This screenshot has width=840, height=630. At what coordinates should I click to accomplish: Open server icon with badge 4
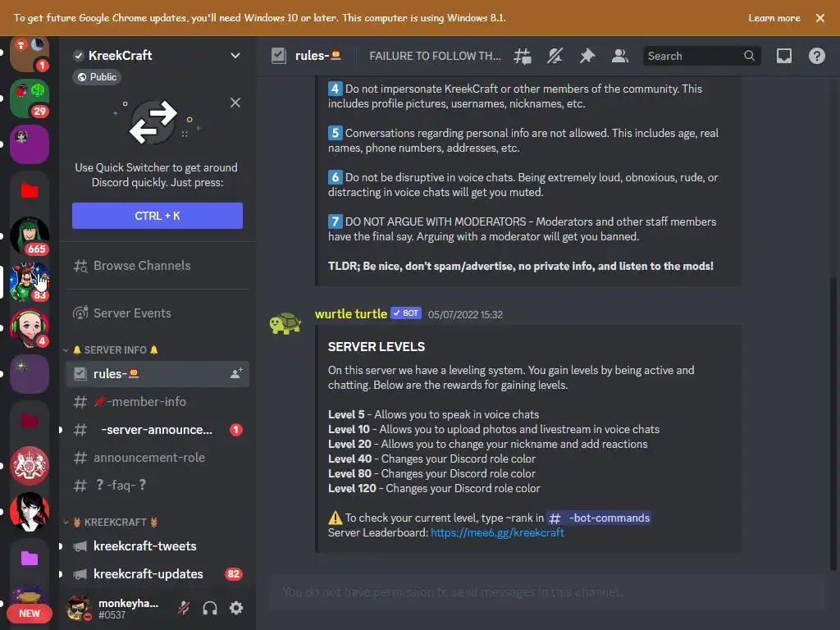(x=30, y=328)
